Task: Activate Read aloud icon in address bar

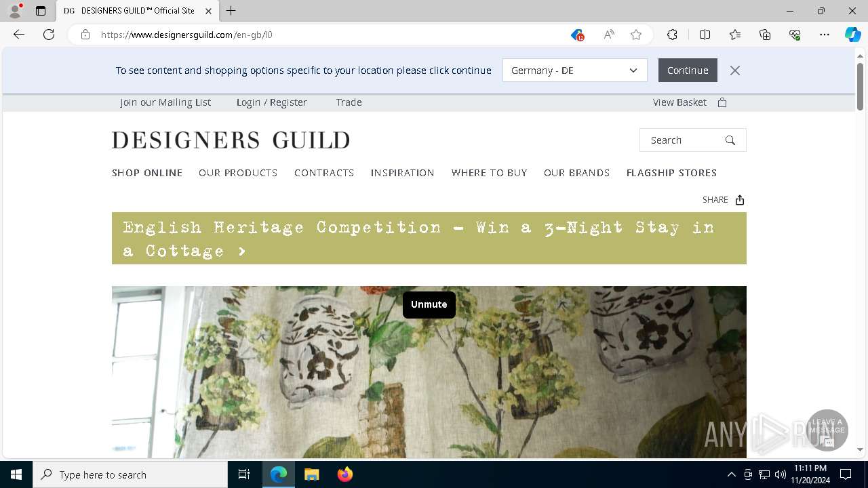Action: click(609, 35)
